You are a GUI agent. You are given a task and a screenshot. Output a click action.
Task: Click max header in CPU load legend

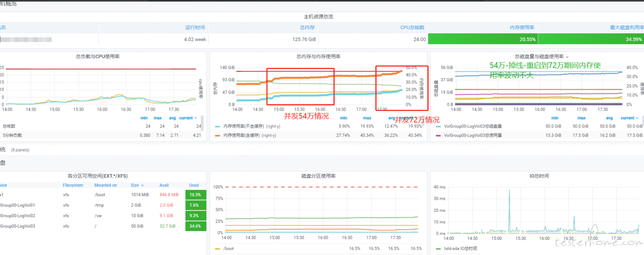(x=158, y=118)
